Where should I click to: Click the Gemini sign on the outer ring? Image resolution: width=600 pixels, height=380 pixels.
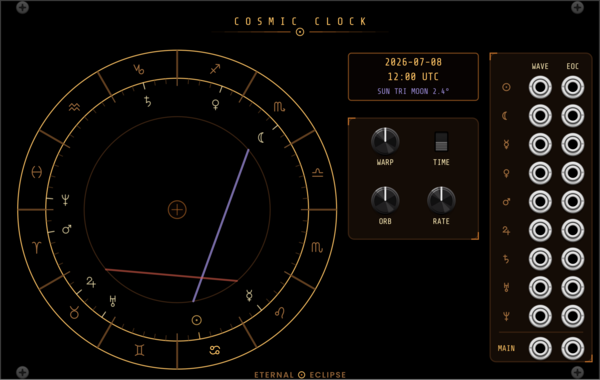coord(140,350)
